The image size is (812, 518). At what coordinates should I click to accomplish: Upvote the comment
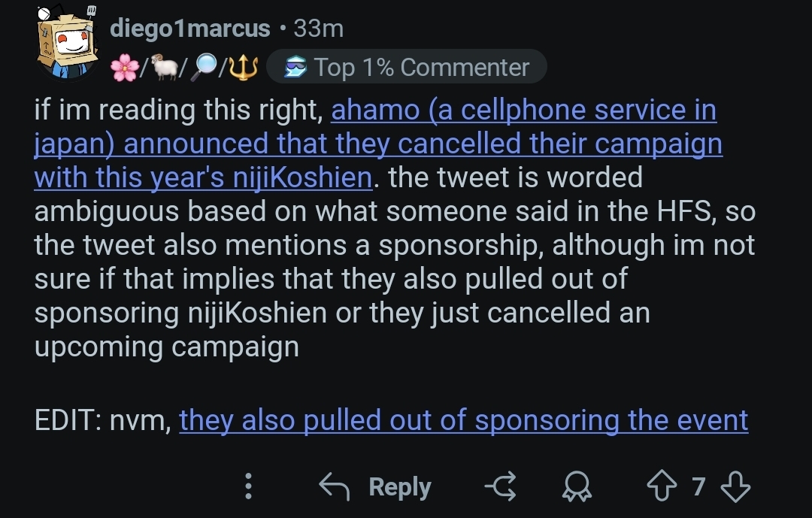point(662,487)
